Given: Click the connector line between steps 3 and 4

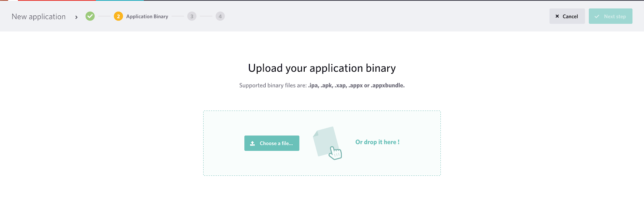Looking at the screenshot, I should coord(206,16).
